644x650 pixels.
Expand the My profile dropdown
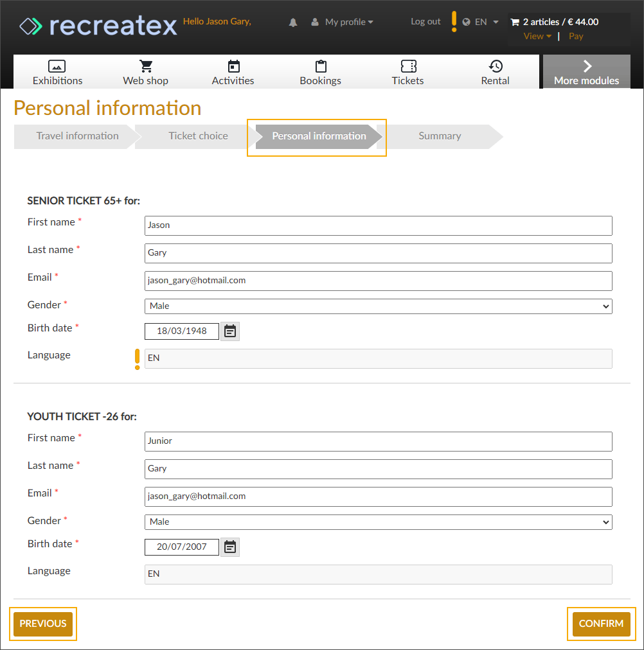click(343, 22)
